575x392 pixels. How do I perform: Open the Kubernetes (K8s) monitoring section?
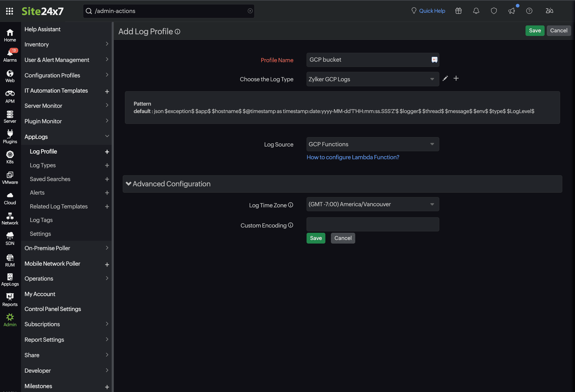10,157
